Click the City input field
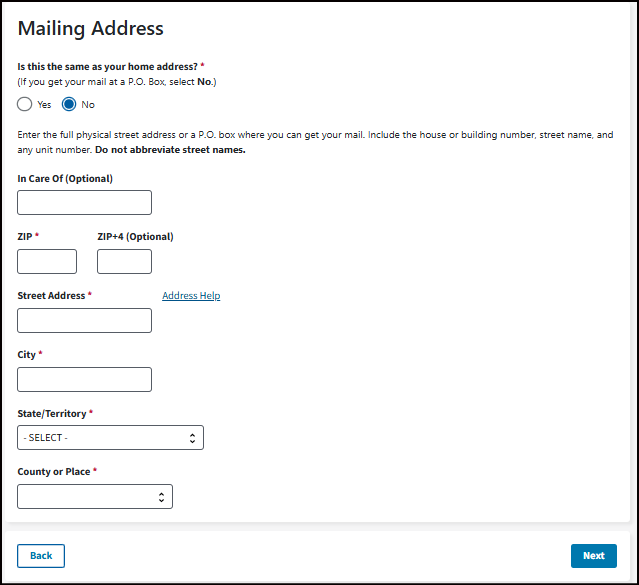Viewport: 639px width, 585px height. (x=85, y=379)
